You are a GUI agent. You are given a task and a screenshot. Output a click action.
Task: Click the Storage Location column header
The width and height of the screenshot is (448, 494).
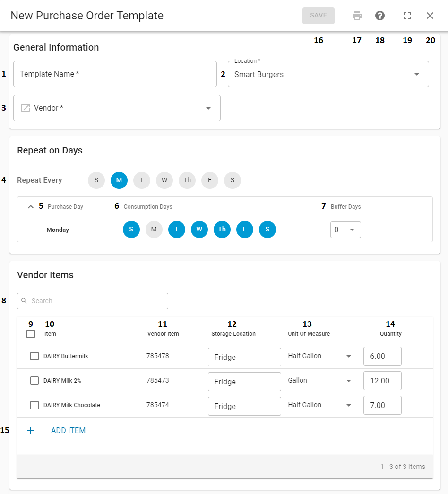point(233,334)
